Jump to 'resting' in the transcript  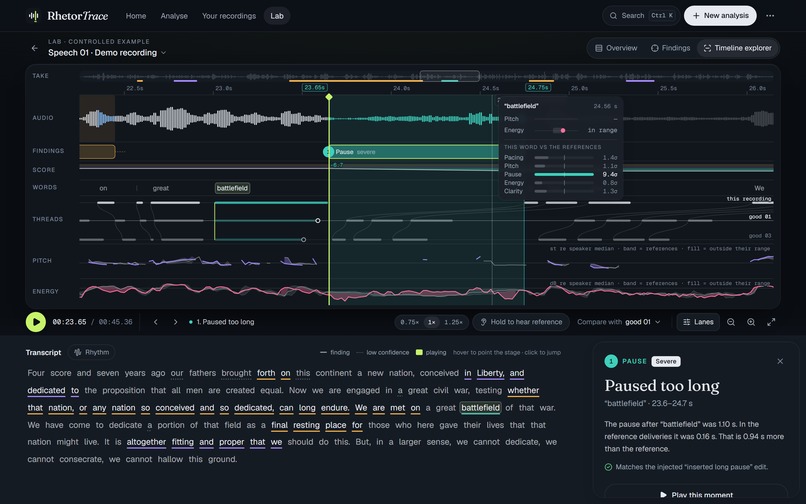click(306, 425)
